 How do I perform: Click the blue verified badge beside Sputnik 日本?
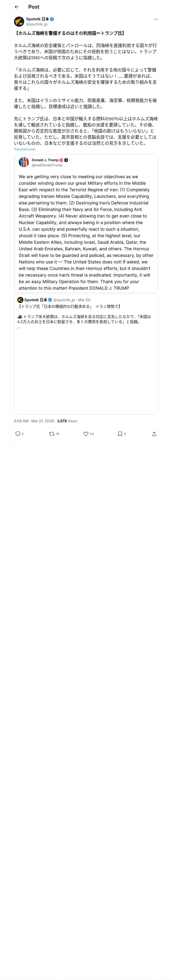pos(52,19)
